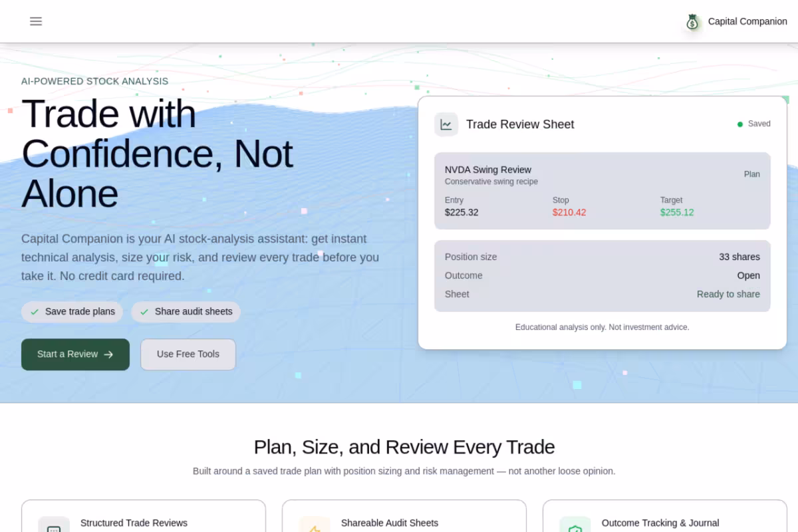Click the chart icon on Trade Review Sheet
The height and width of the screenshot is (532, 798).
[446, 124]
